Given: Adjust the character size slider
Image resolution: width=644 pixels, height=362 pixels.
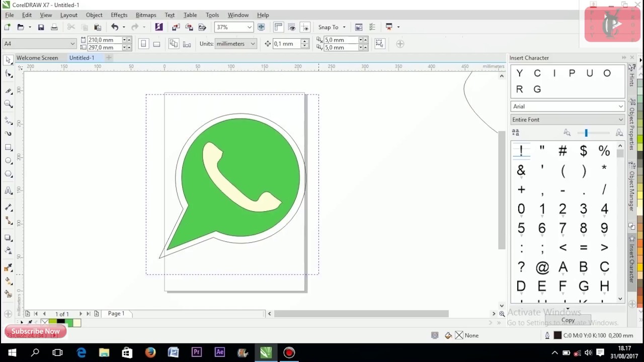Looking at the screenshot, I should click(586, 133).
